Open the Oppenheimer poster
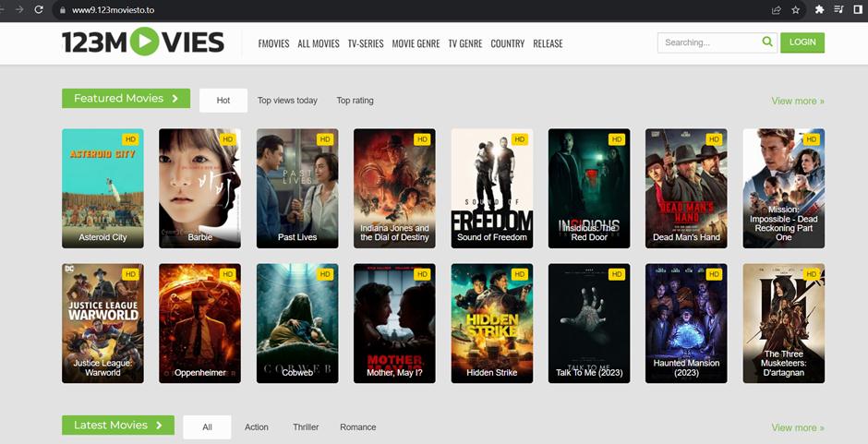 point(199,323)
